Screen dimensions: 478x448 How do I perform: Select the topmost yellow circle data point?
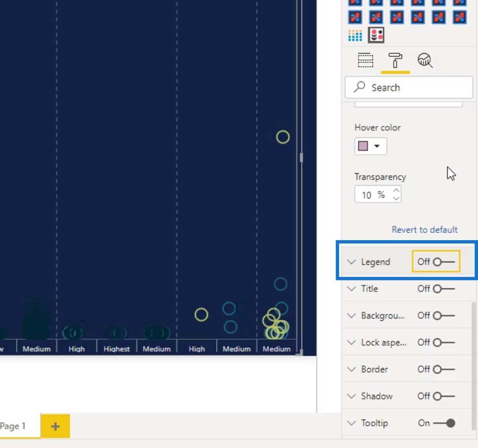coord(283,137)
